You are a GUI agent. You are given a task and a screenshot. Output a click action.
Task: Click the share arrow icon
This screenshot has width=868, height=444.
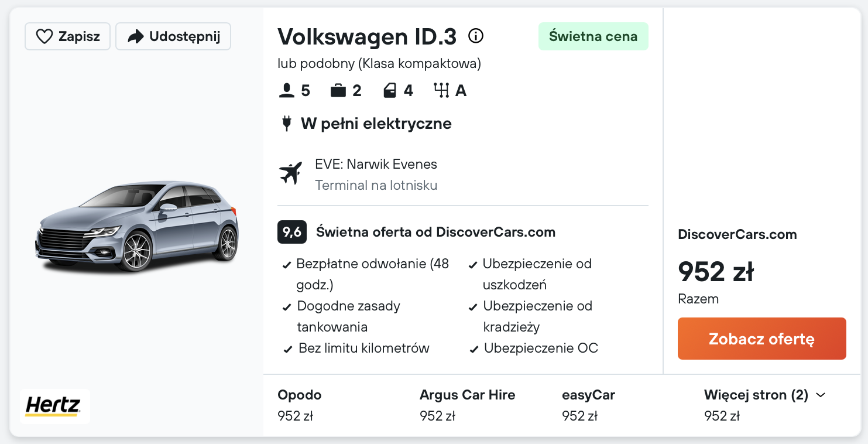[135, 37]
